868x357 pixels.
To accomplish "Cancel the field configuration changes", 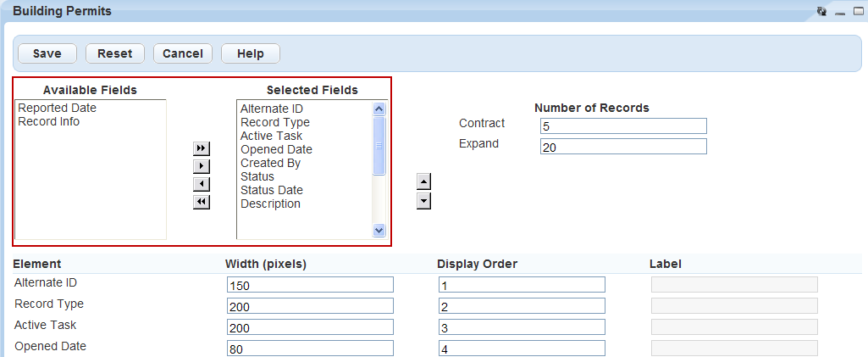I will coord(183,53).
